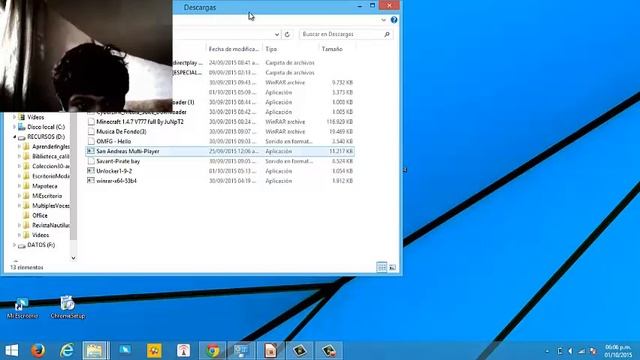Image resolution: width=640 pixels, height=360 pixels.
Task: Click the Refresh icon beside the address bar
Action: (287, 34)
